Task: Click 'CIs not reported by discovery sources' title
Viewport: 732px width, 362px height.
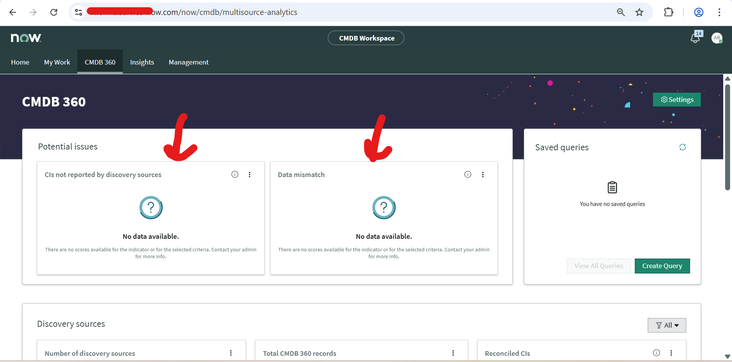Action: pyautogui.click(x=103, y=175)
